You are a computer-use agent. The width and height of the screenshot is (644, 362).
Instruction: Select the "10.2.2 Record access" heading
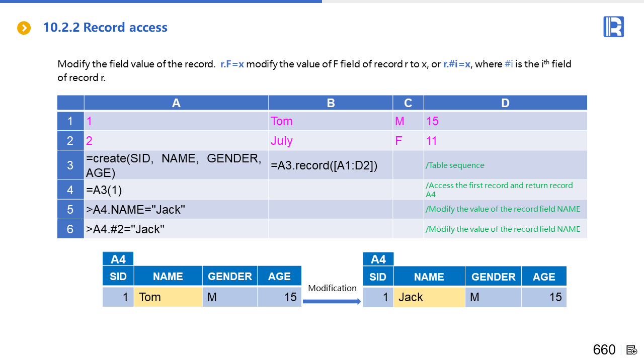point(105,28)
